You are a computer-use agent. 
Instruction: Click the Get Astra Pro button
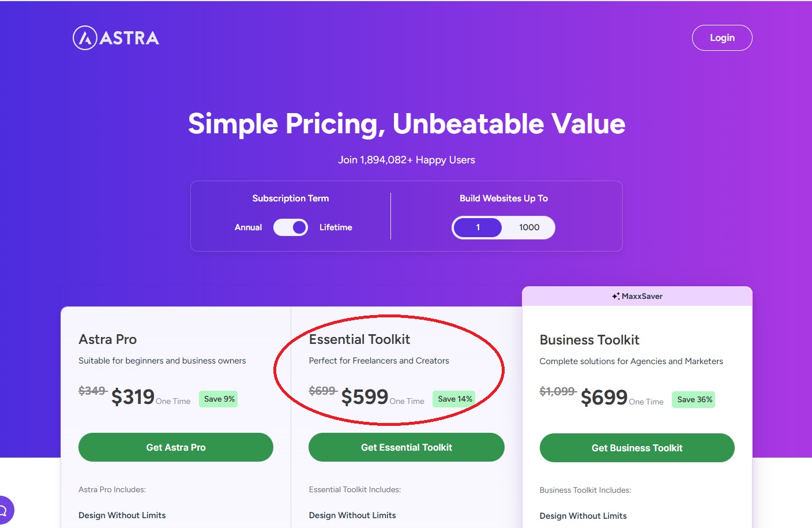tap(176, 447)
